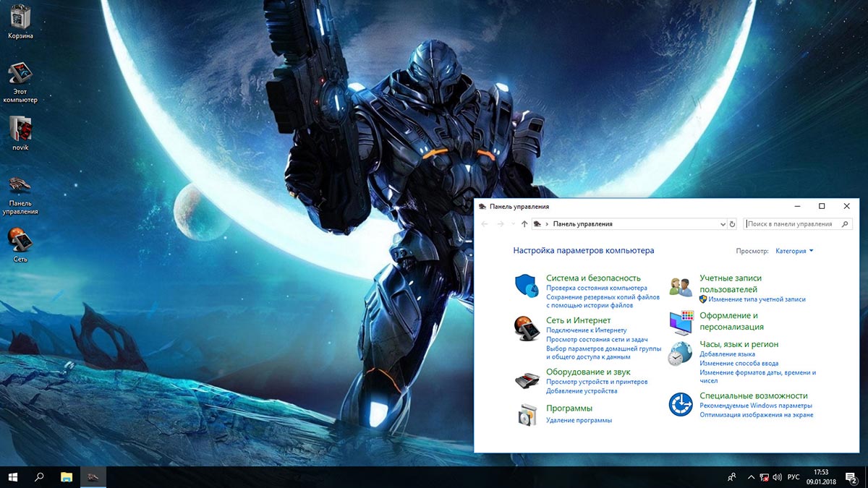This screenshot has height=488, width=868.
Task: Click the Система и безопасность shield icon
Action: tap(527, 286)
